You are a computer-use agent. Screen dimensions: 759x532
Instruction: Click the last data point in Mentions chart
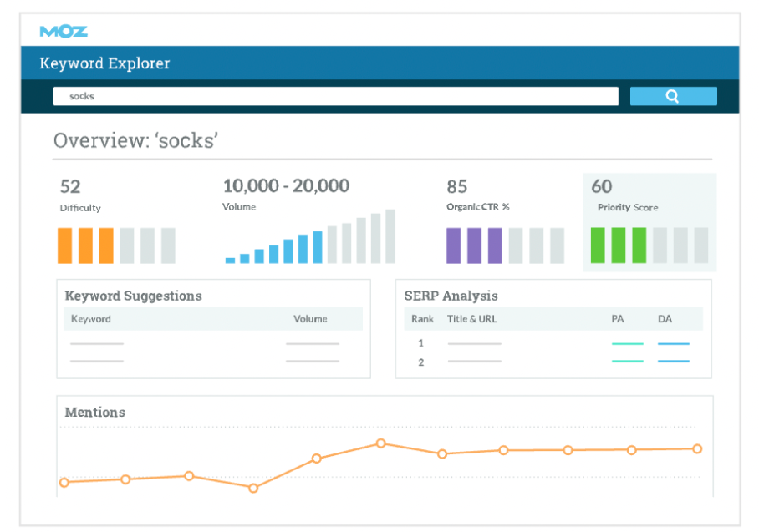[696, 448]
